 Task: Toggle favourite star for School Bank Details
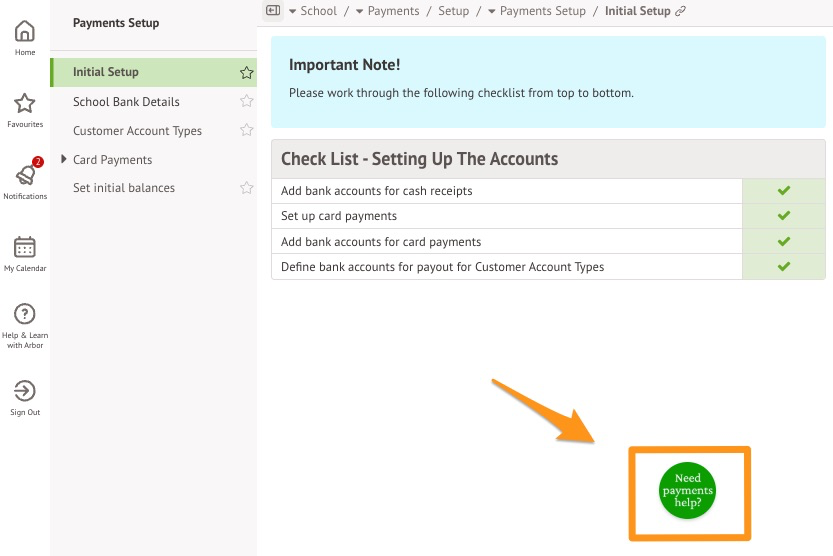pyautogui.click(x=246, y=101)
